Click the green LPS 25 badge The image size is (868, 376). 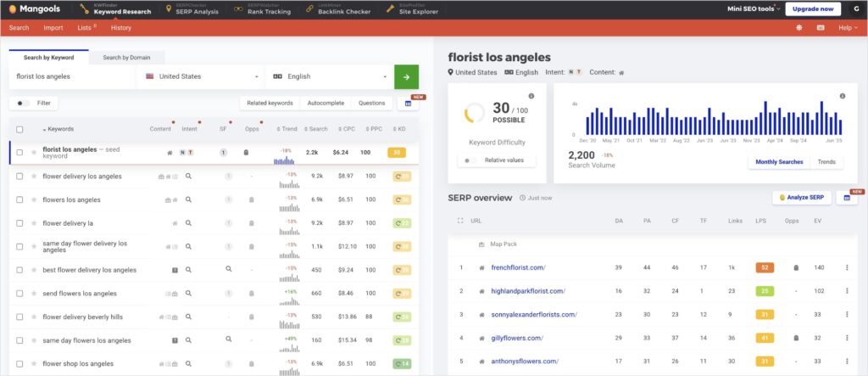(765, 291)
